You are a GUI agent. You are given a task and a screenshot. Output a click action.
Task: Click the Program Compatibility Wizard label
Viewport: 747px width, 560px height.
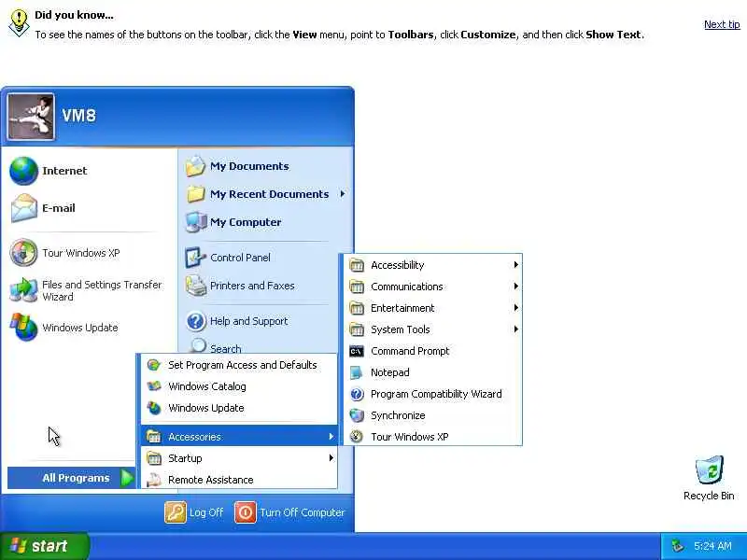coord(436,394)
